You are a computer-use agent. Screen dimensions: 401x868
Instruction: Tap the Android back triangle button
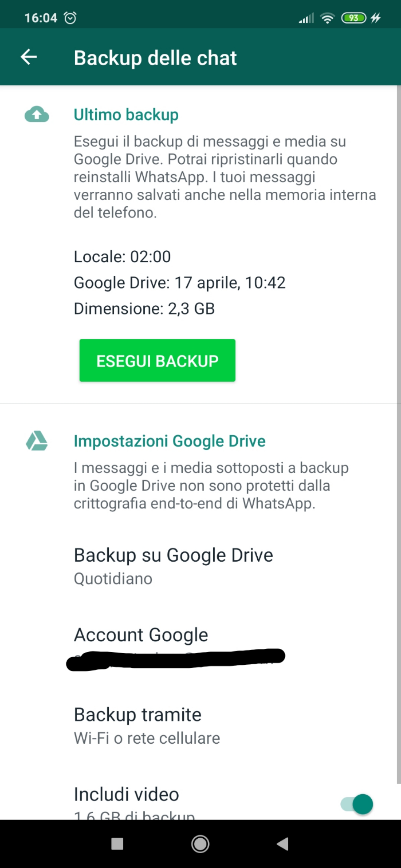[283, 844]
